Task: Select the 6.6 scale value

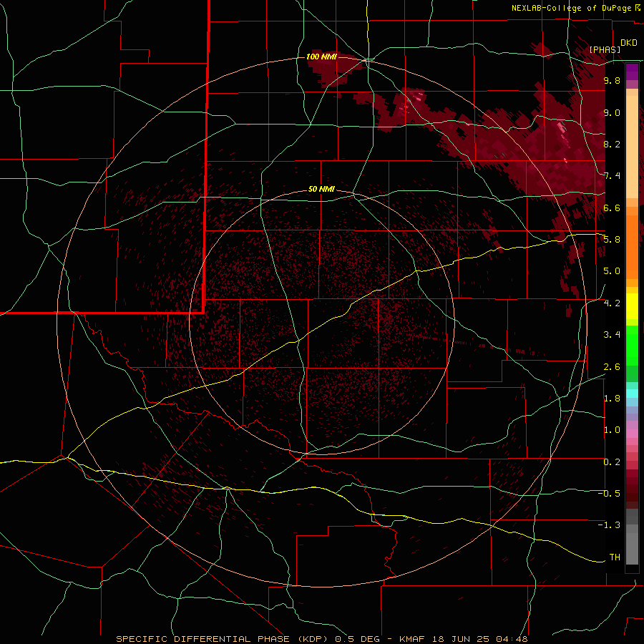Action: pos(612,208)
